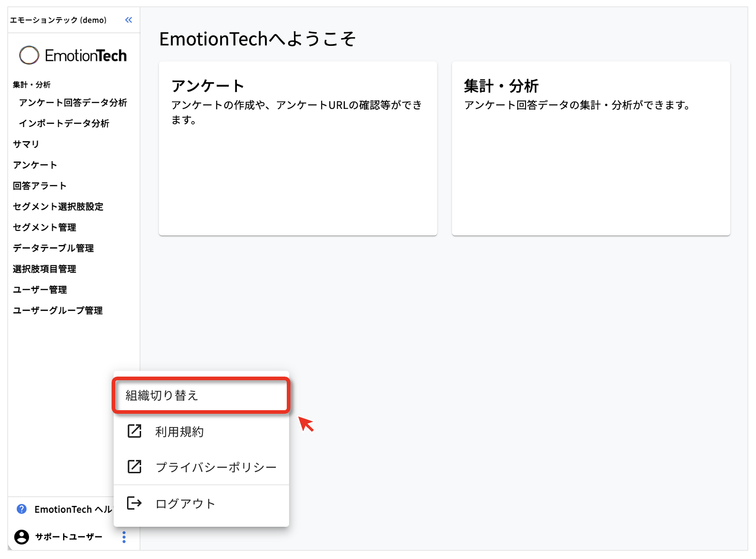This screenshot has width=756, height=559.
Task: Go to インポートデータ分析 in sidebar
Action: coord(64,123)
